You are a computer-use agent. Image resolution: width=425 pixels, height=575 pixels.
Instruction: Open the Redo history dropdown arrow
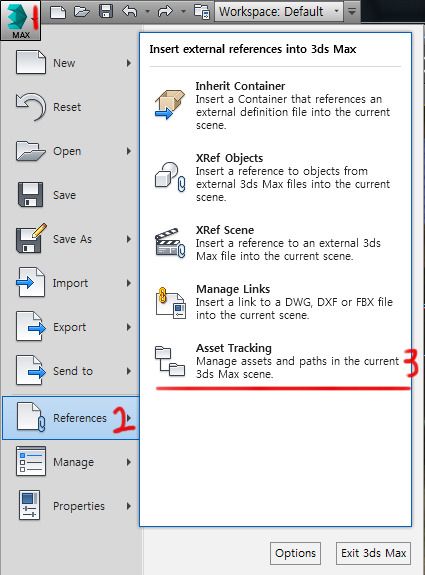pyautogui.click(x=183, y=11)
